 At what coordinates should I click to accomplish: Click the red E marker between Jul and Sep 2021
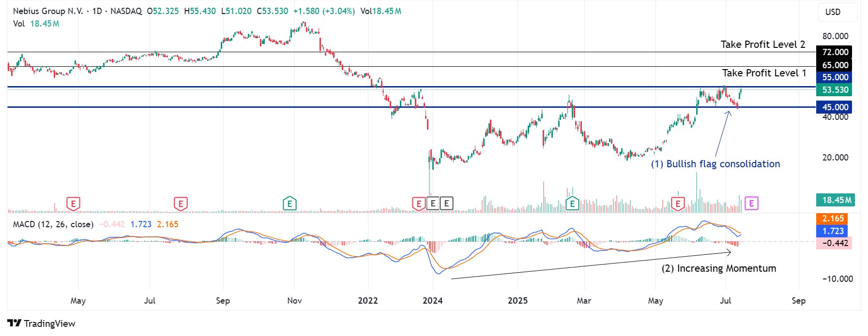coord(181,204)
